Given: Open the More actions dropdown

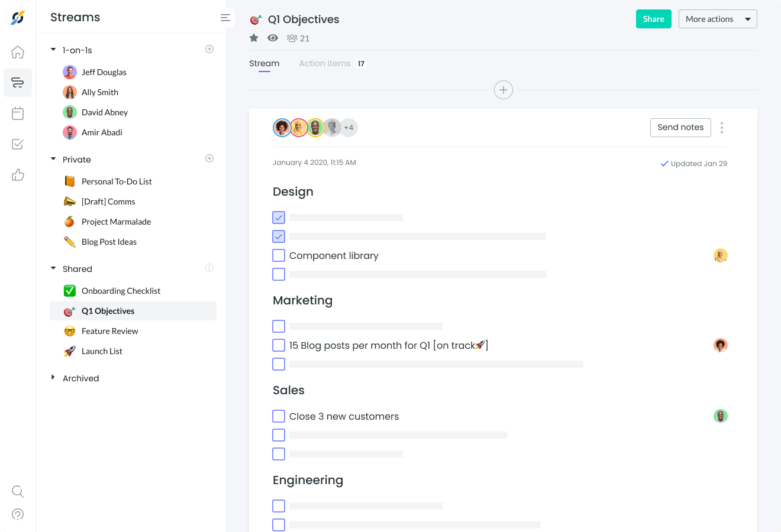Looking at the screenshot, I should click(717, 19).
